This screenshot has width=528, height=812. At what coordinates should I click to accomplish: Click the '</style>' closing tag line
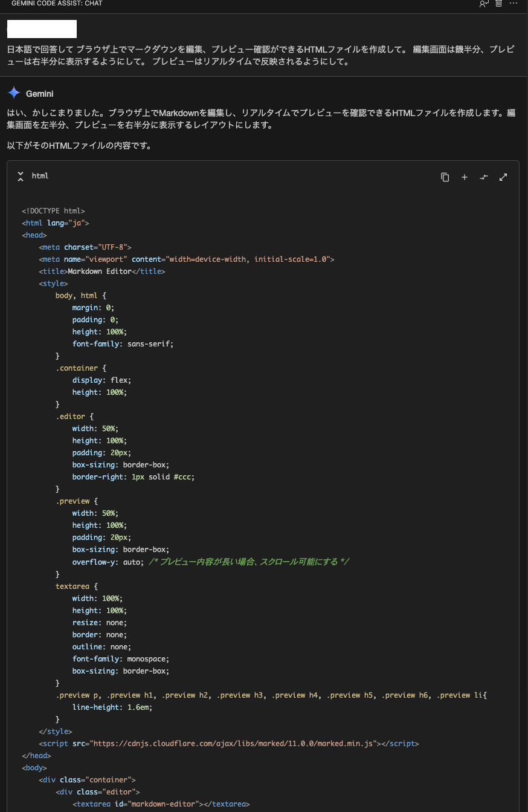(x=56, y=732)
